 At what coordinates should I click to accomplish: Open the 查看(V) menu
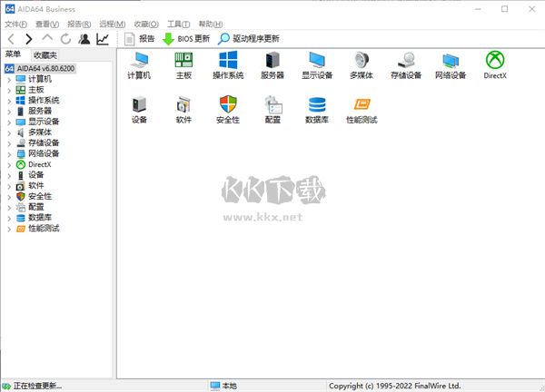click(47, 24)
